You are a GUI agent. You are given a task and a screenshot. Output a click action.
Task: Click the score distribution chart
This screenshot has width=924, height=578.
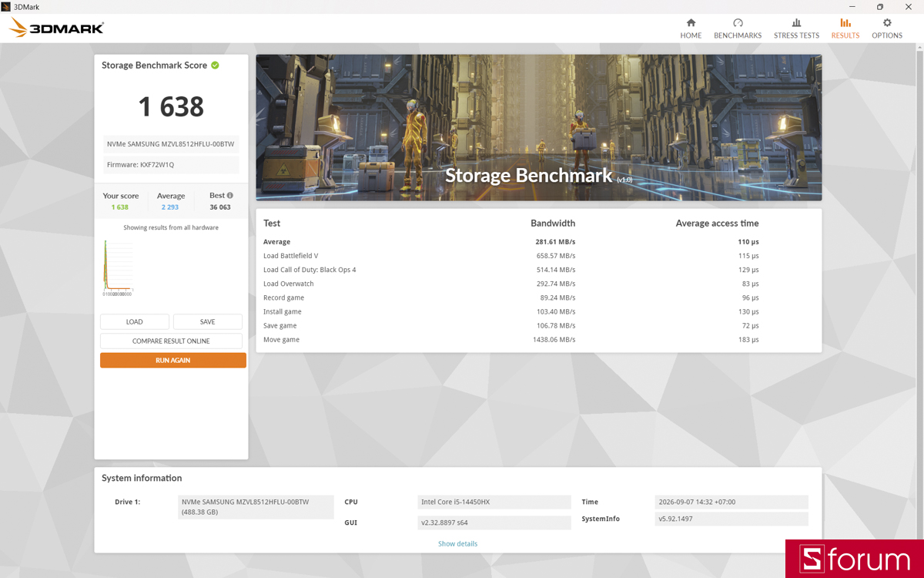(118, 268)
